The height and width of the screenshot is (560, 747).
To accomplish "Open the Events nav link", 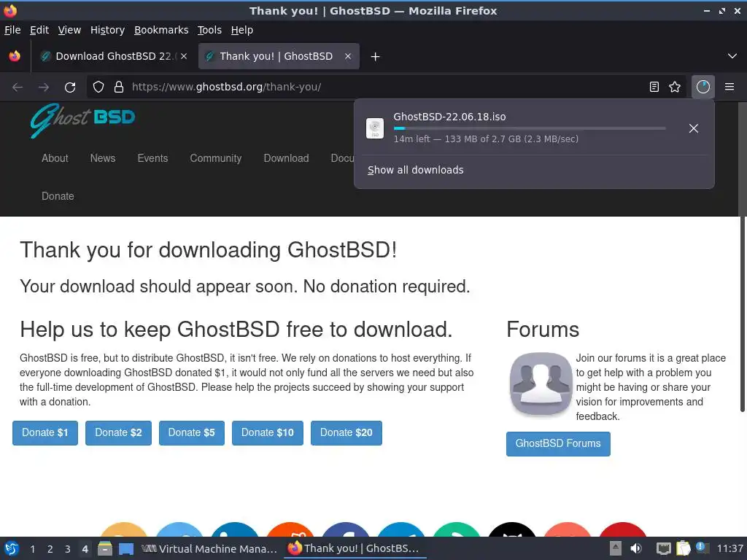I will [x=152, y=158].
